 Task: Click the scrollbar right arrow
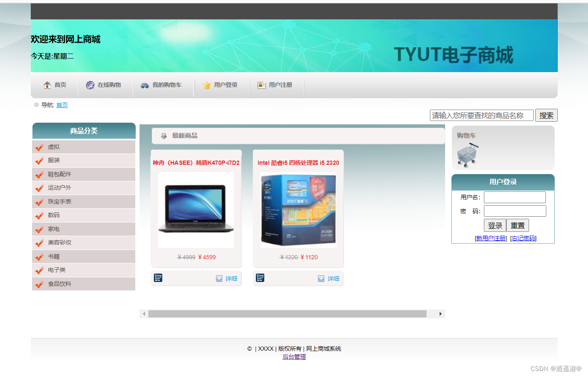[440, 314]
